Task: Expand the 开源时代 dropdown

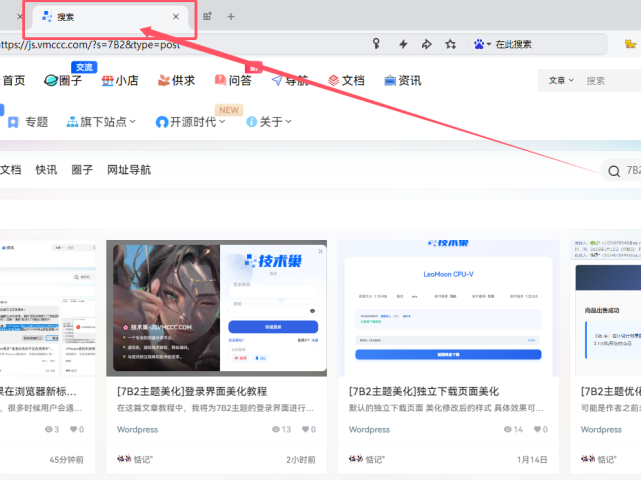Action: [191, 122]
